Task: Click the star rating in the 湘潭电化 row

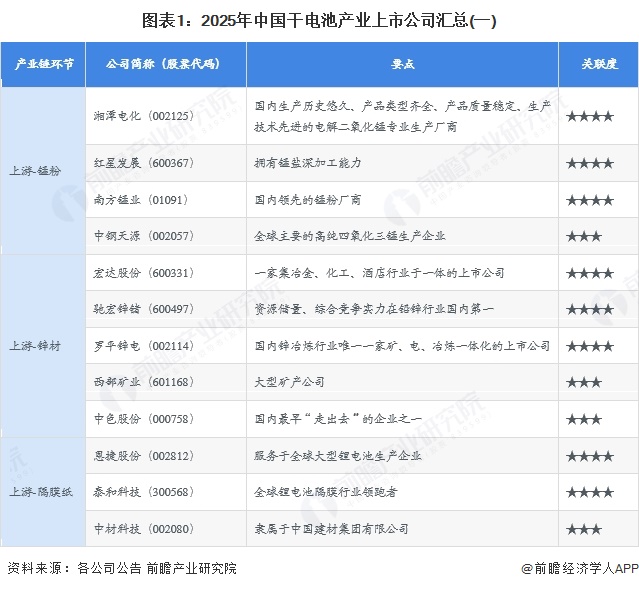Action: point(589,116)
